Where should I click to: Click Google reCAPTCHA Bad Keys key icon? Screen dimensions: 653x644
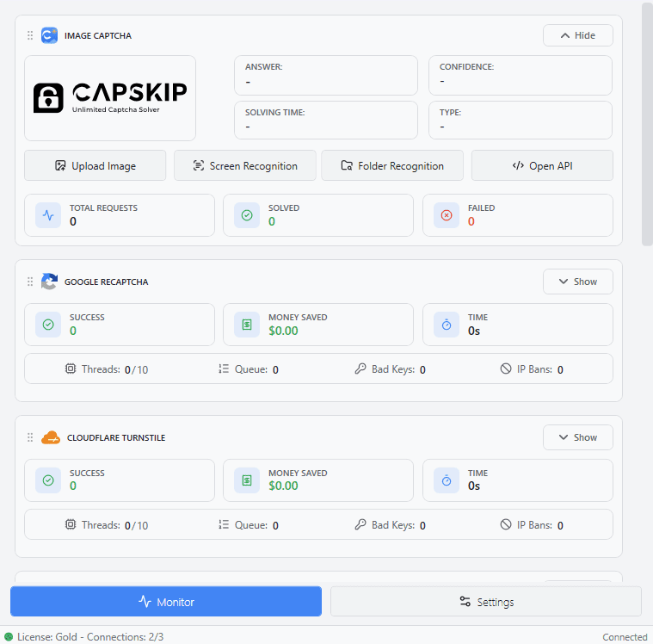coord(360,368)
